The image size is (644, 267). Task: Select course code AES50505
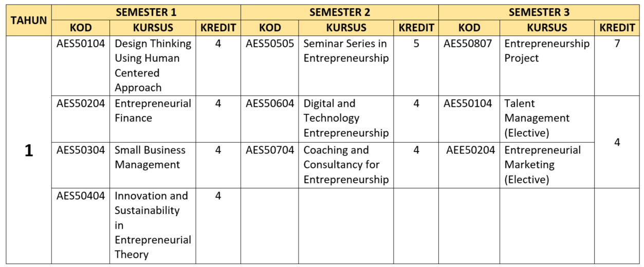coord(270,44)
